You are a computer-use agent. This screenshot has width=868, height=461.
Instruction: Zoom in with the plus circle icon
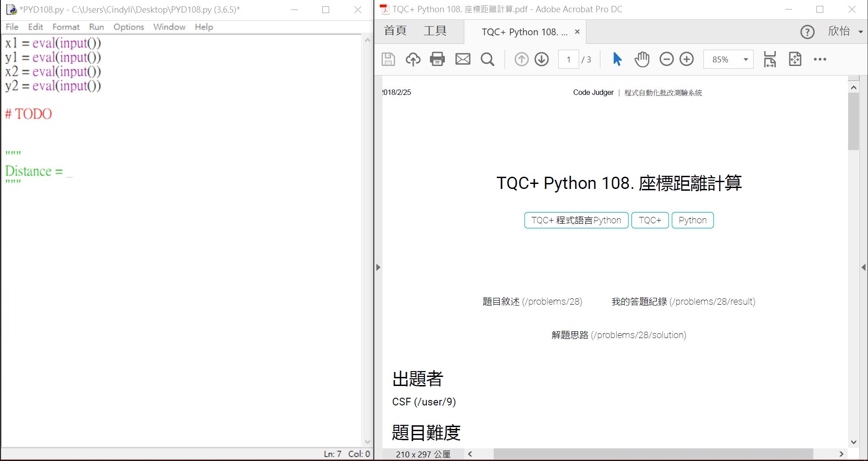point(687,59)
